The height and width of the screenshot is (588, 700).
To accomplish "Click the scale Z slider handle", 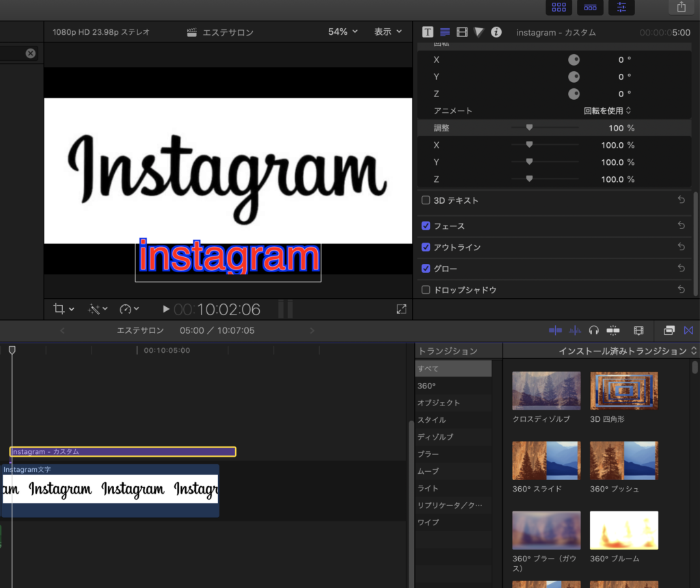I will coord(529,178).
